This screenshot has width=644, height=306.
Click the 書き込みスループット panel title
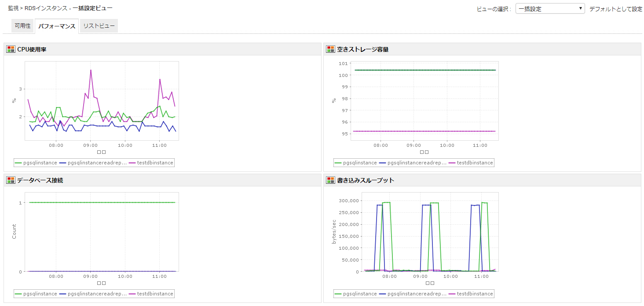click(366, 180)
